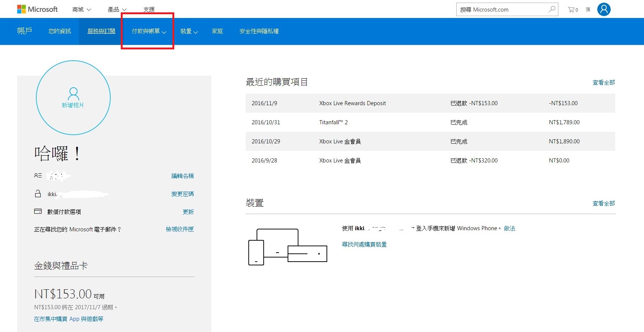Image resolution: width=644 pixels, height=332 pixels.
Task: Select the 安全性與隱私權 tab
Action: point(259,31)
